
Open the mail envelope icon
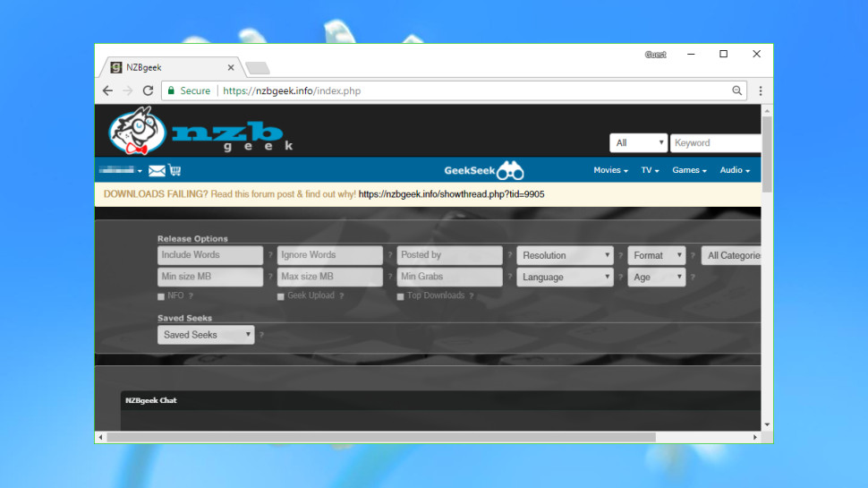click(x=157, y=171)
